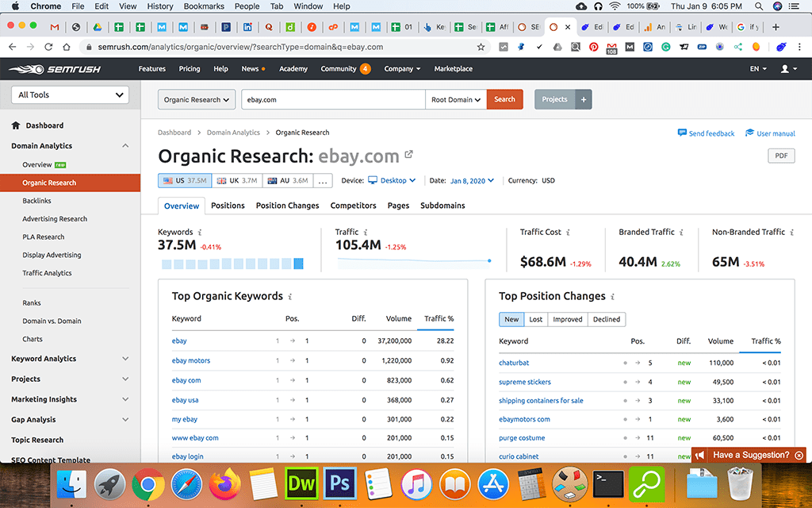The width and height of the screenshot is (812, 508).
Task: Open the Root Domain dropdown
Action: tap(456, 99)
